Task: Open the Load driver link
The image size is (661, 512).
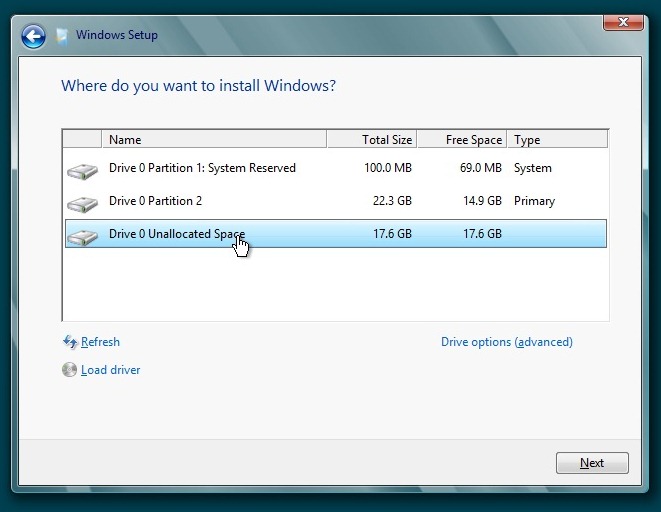Action: pyautogui.click(x=110, y=370)
